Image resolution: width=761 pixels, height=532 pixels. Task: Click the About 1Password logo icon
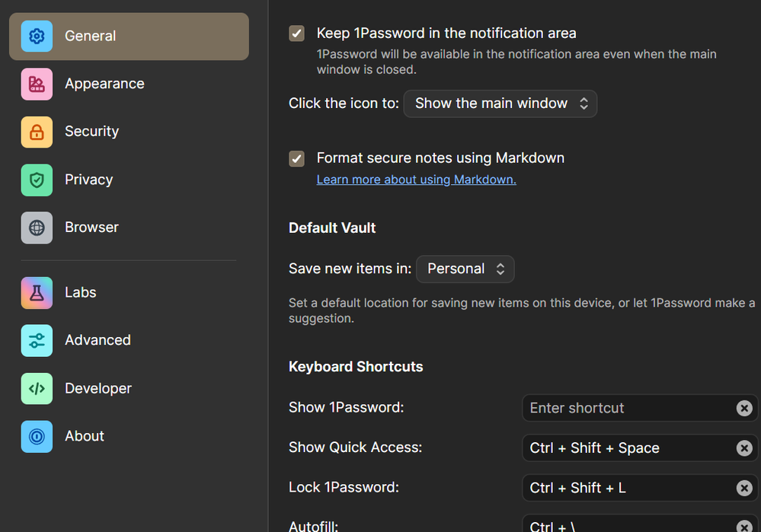click(37, 436)
